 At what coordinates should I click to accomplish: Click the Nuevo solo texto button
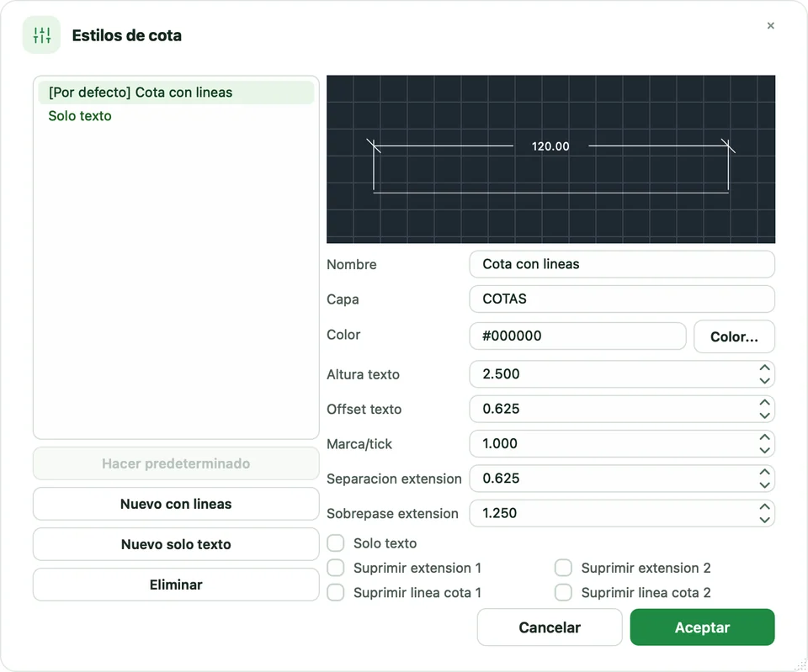point(176,544)
